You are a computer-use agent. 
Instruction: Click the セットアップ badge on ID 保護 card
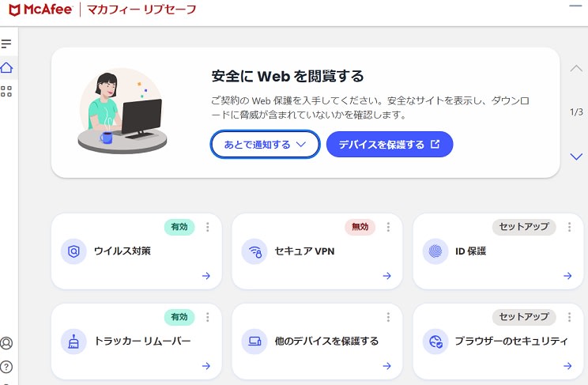524,227
